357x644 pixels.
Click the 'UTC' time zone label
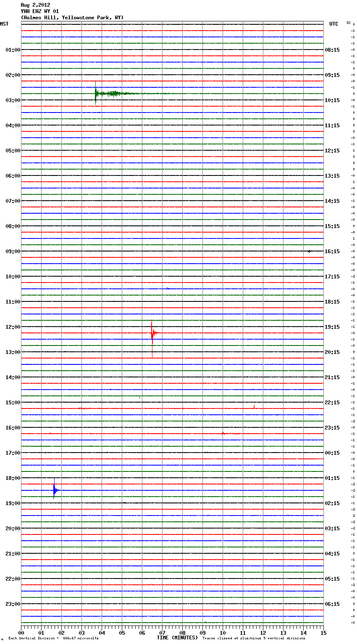[x=334, y=24]
